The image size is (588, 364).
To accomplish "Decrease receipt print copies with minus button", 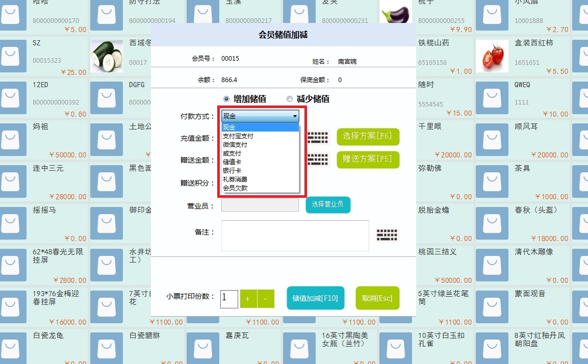I will 266,299.
